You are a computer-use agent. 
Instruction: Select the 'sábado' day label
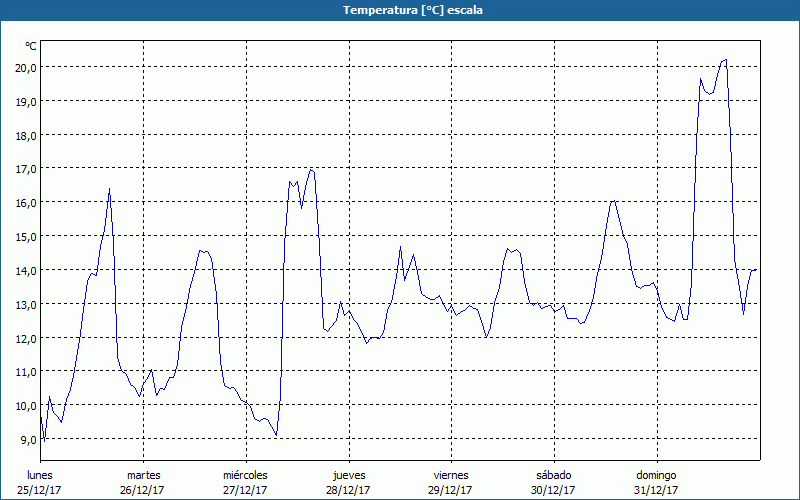point(553,475)
